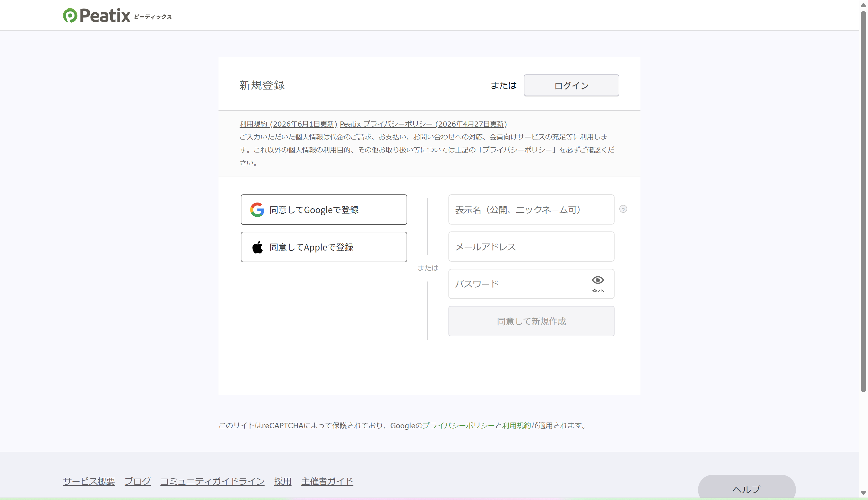Open the 採用 footer link

click(x=283, y=481)
